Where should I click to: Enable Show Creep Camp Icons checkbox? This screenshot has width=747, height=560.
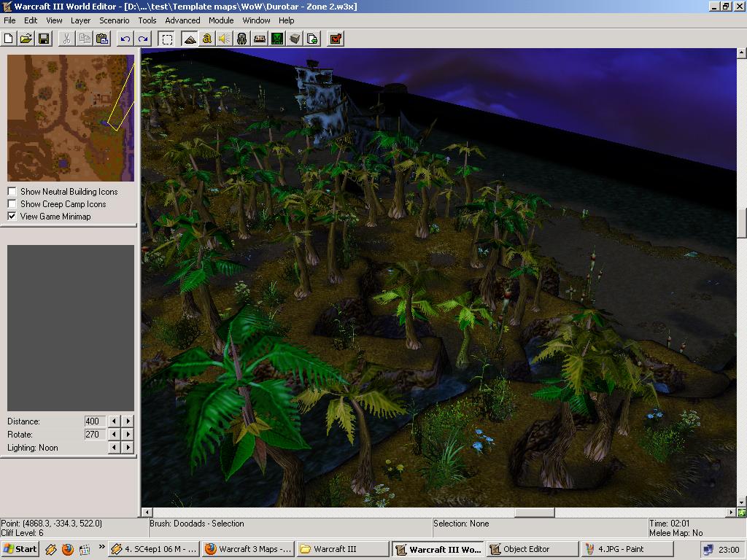click(x=12, y=204)
